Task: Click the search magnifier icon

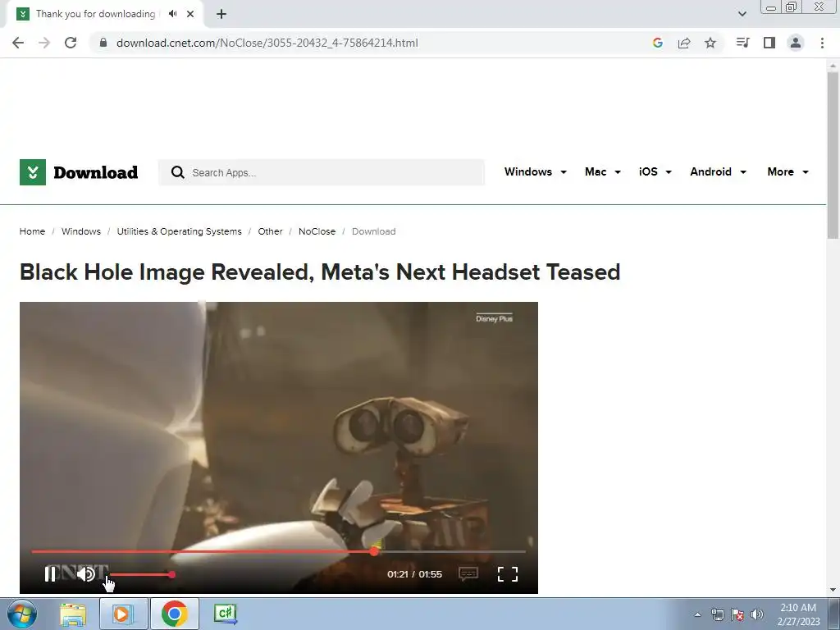Action: (177, 172)
